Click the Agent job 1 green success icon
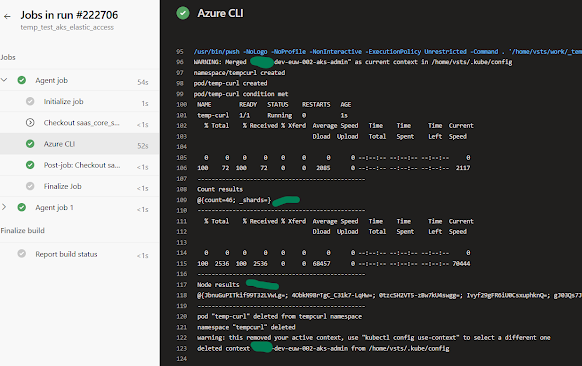This screenshot has height=366, width=582. pyautogui.click(x=22, y=207)
